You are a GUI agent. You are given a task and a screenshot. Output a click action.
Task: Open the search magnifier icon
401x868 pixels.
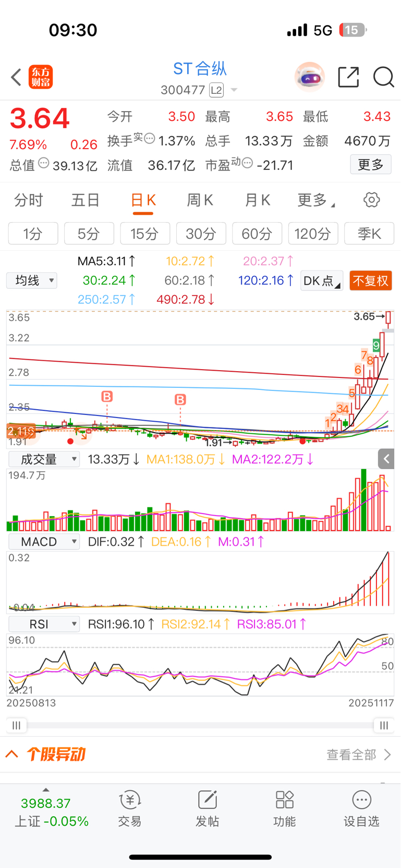click(383, 77)
